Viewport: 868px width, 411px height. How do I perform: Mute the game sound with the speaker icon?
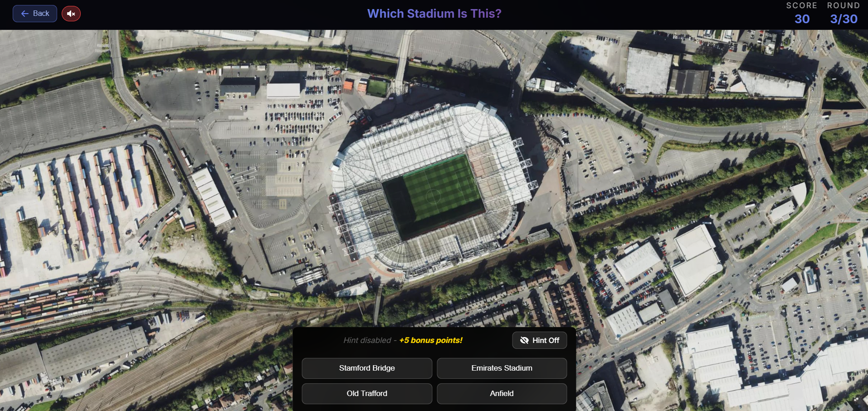[x=71, y=14]
